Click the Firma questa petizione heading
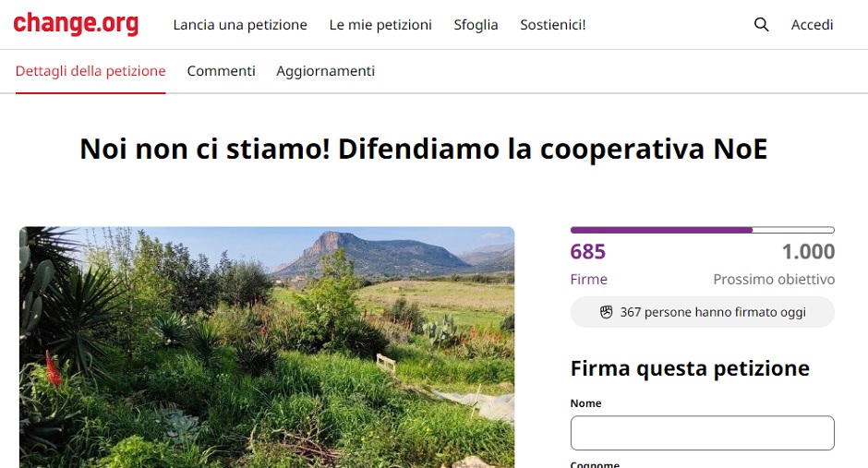This screenshot has width=868, height=468. (691, 368)
